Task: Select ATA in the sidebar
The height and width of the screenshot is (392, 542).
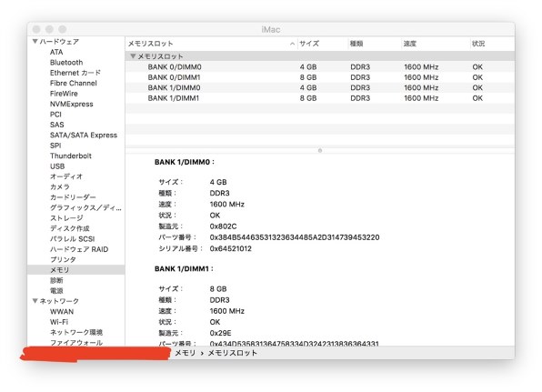Action: pyautogui.click(x=56, y=52)
